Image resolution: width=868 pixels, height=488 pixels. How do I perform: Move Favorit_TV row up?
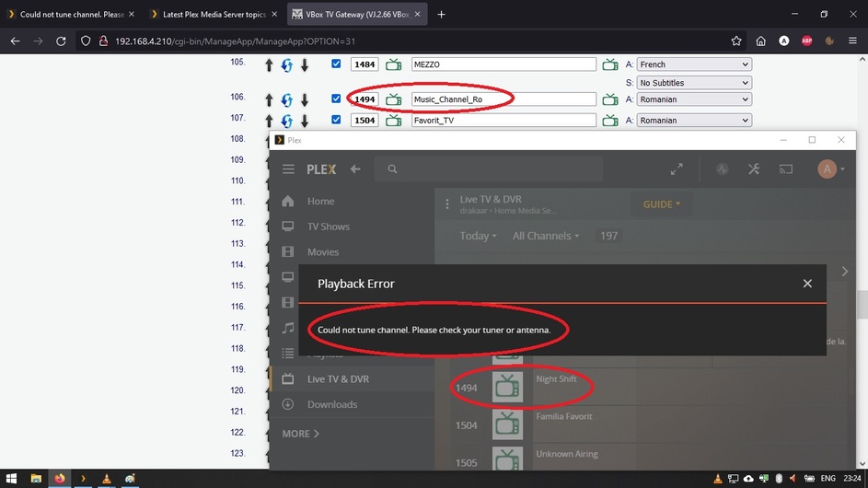(269, 121)
